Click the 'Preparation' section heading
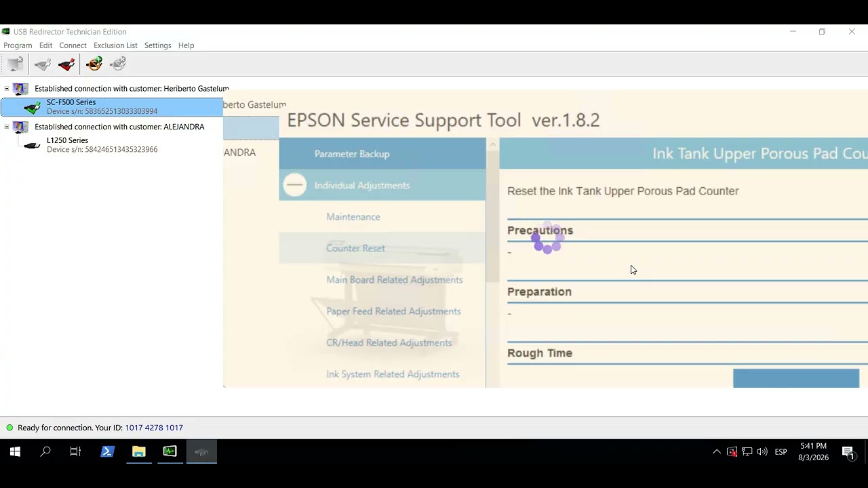Viewport: 868px width, 488px height. point(539,291)
